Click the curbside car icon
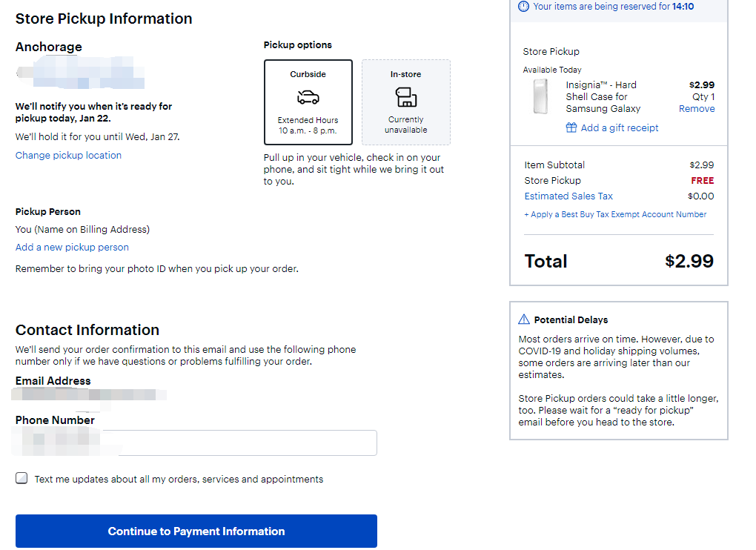Screen dimensions: 756x550 coord(308,97)
